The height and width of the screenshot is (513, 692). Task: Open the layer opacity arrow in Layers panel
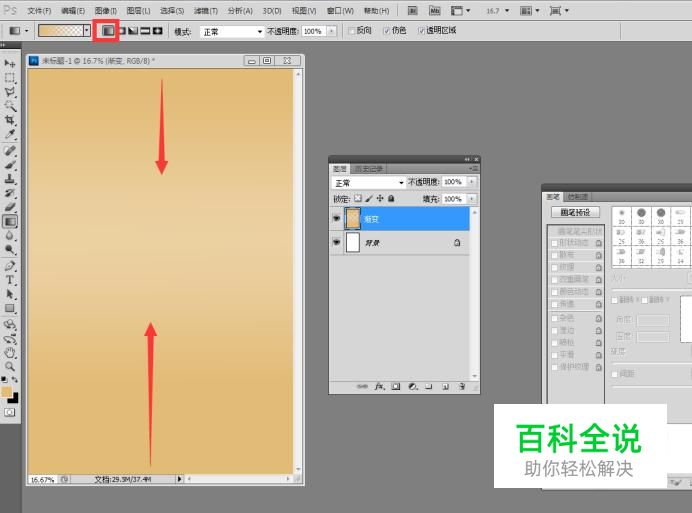click(x=472, y=182)
